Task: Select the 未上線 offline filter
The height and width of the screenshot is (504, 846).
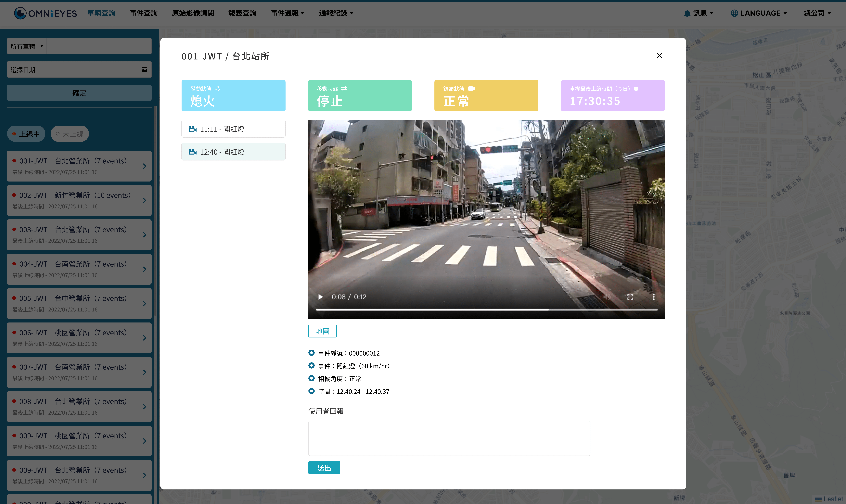Action: (70, 134)
